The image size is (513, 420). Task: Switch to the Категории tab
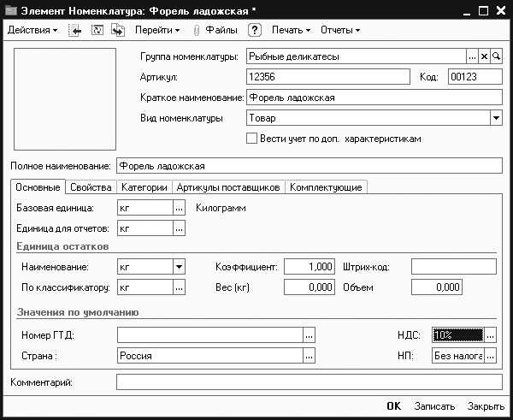point(144,187)
